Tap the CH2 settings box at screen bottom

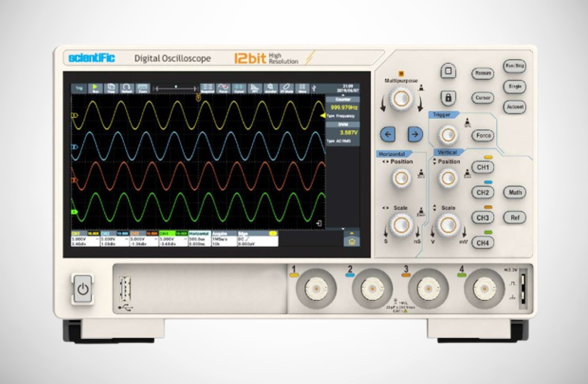coord(114,239)
